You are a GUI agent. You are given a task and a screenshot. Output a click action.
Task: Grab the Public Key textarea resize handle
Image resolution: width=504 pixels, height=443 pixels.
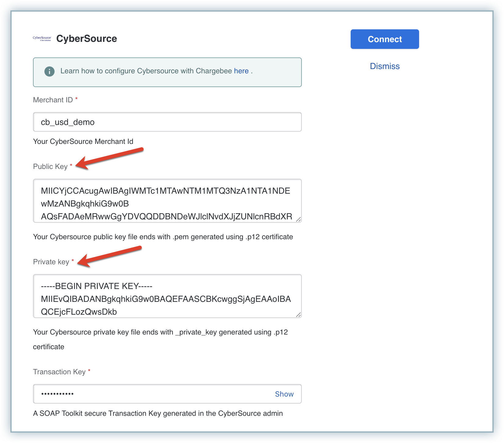[298, 219]
